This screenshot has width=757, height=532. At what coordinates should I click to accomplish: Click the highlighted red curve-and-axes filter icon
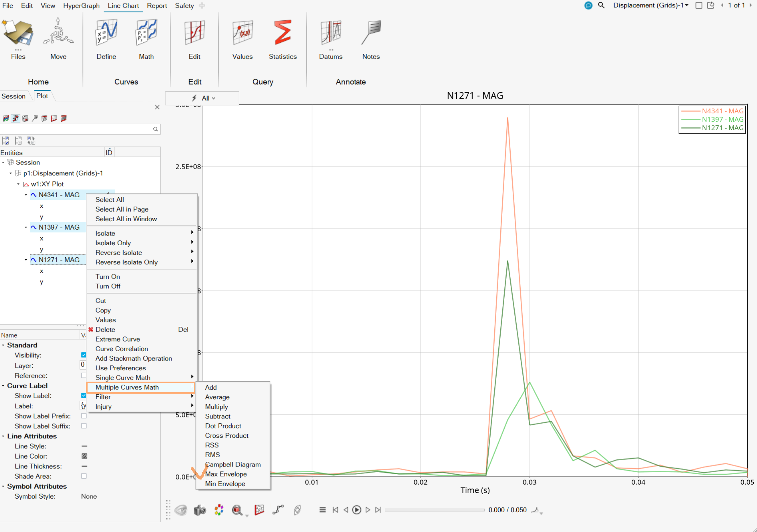[x=15, y=119]
